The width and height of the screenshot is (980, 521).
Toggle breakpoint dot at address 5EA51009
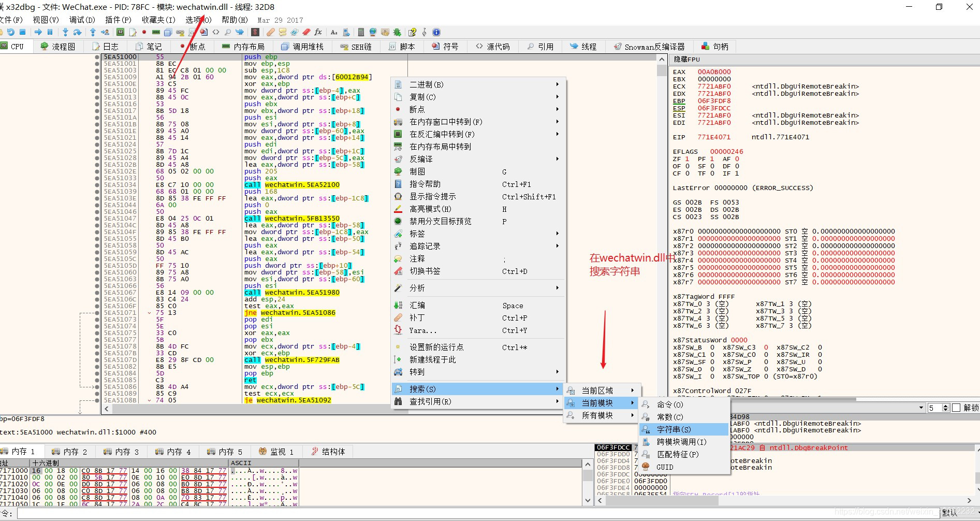point(97,77)
